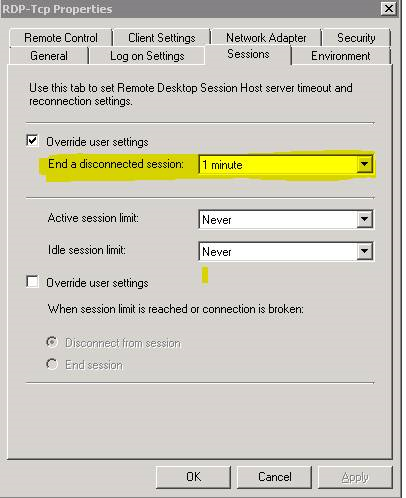Expand the Idle session limit dropdown arrow
Image resolution: width=406 pixels, height=498 pixels.
364,251
